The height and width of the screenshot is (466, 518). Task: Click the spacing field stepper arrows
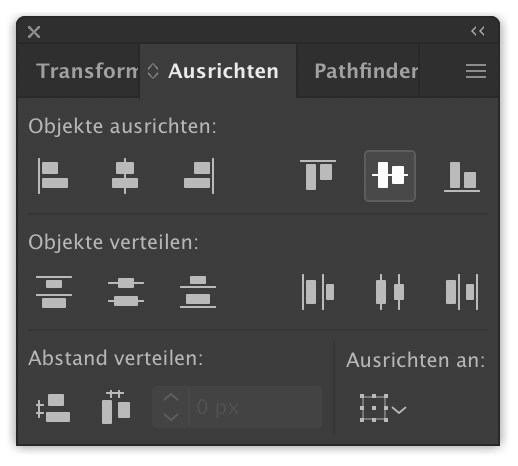click(x=171, y=407)
